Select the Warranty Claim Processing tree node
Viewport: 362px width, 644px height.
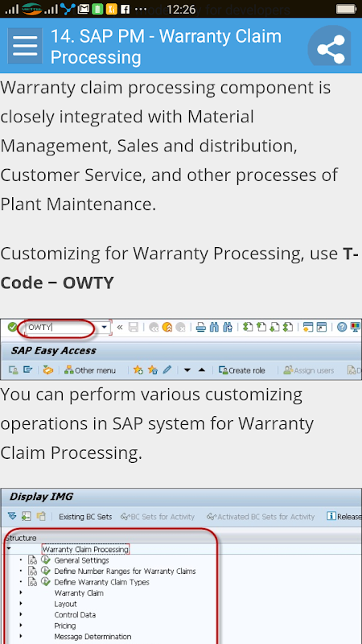click(85, 549)
